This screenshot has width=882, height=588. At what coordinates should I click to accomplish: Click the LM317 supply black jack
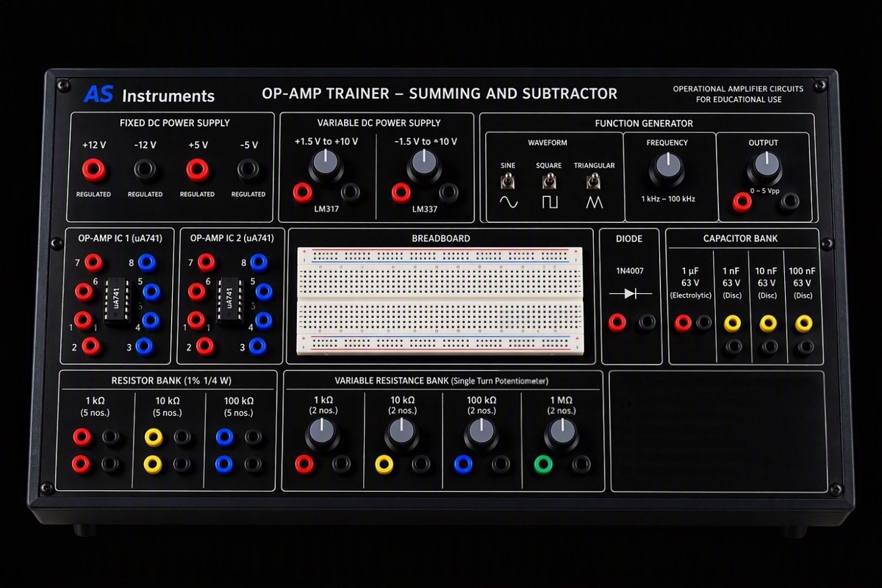(x=351, y=193)
